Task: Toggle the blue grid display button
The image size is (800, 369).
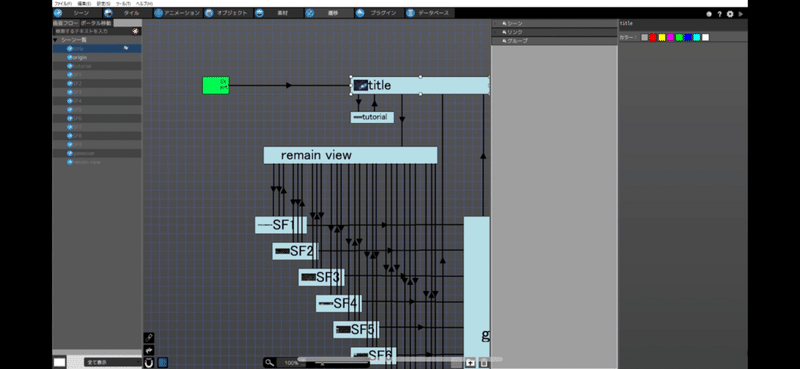Action: click(163, 363)
